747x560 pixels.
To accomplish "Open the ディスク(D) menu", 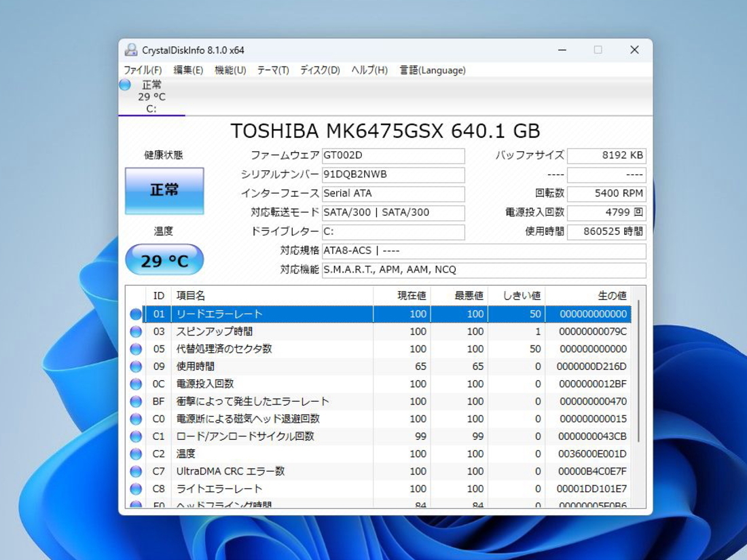I will (320, 70).
